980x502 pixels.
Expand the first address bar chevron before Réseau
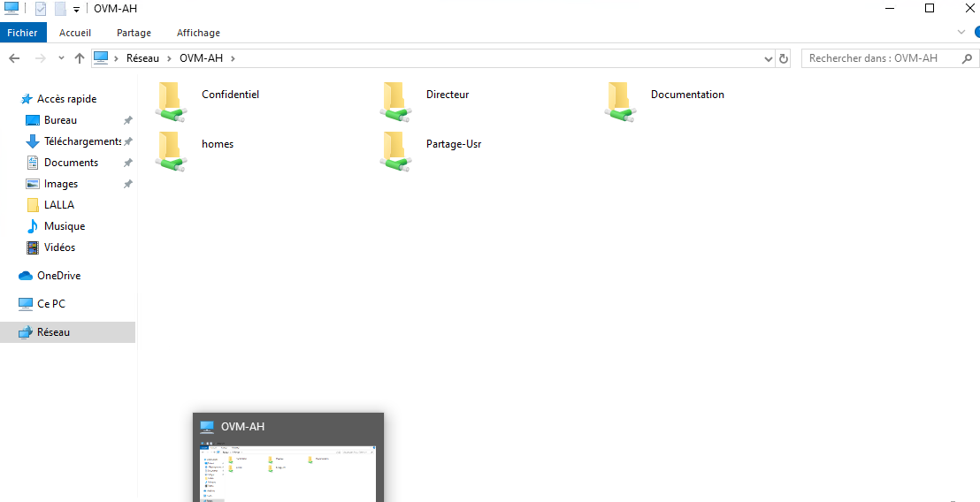click(116, 58)
